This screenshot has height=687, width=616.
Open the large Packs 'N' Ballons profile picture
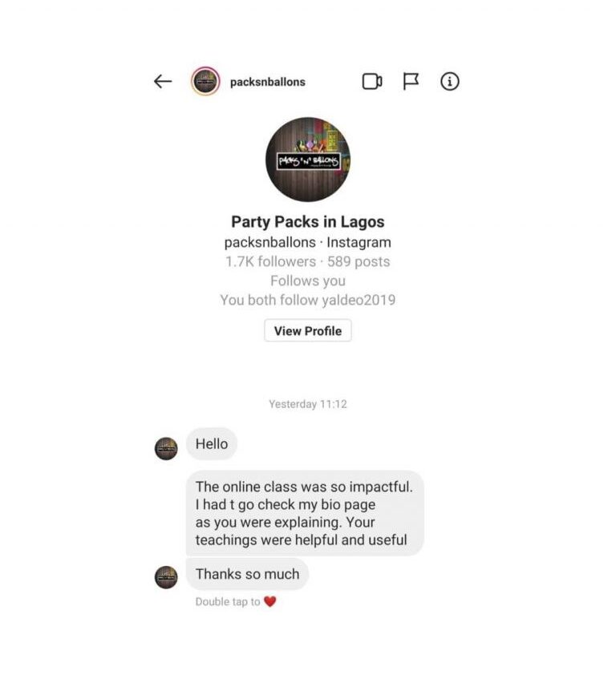[x=308, y=160]
